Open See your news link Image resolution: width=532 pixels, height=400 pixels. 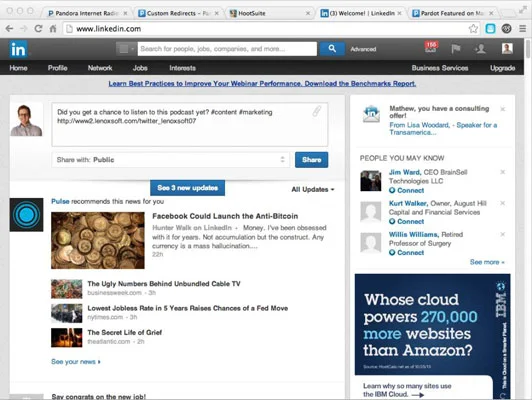coord(76,362)
